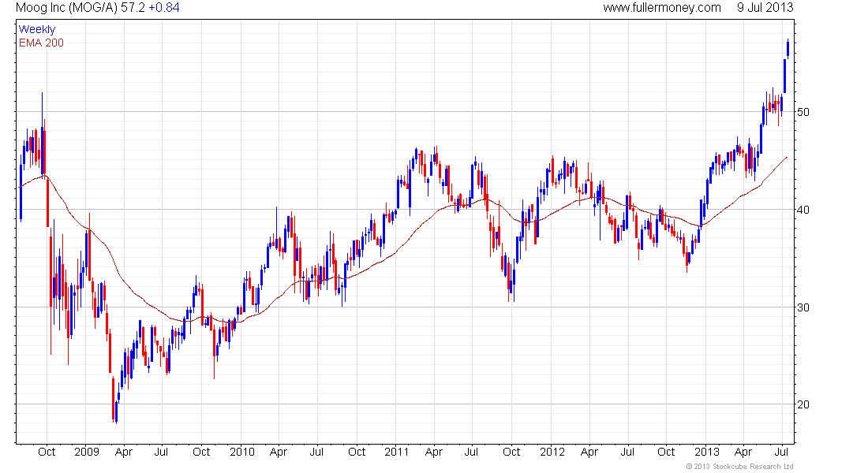Select the 2011 year marker on time axis
The image size is (868, 473).
pos(396,452)
